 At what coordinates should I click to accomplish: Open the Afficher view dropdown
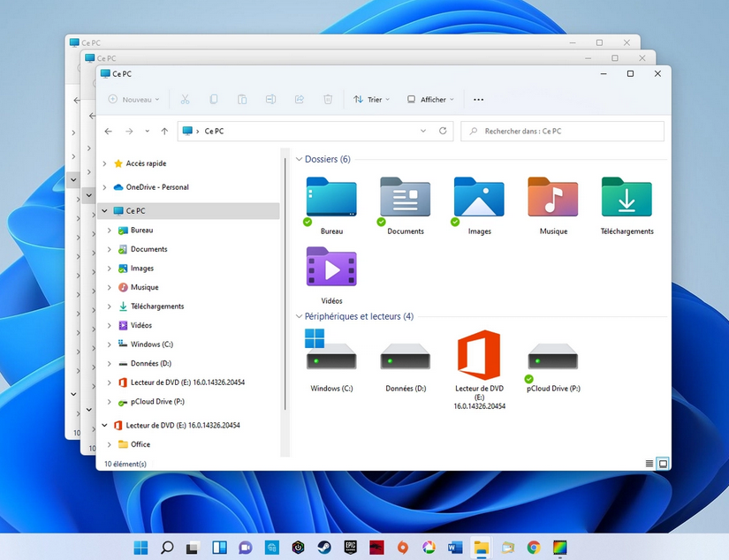pos(430,100)
